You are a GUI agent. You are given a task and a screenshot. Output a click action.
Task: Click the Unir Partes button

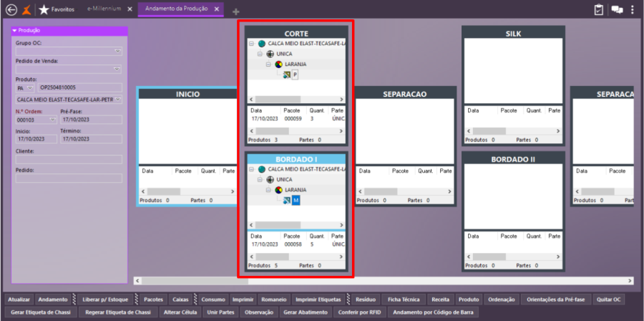(220, 312)
